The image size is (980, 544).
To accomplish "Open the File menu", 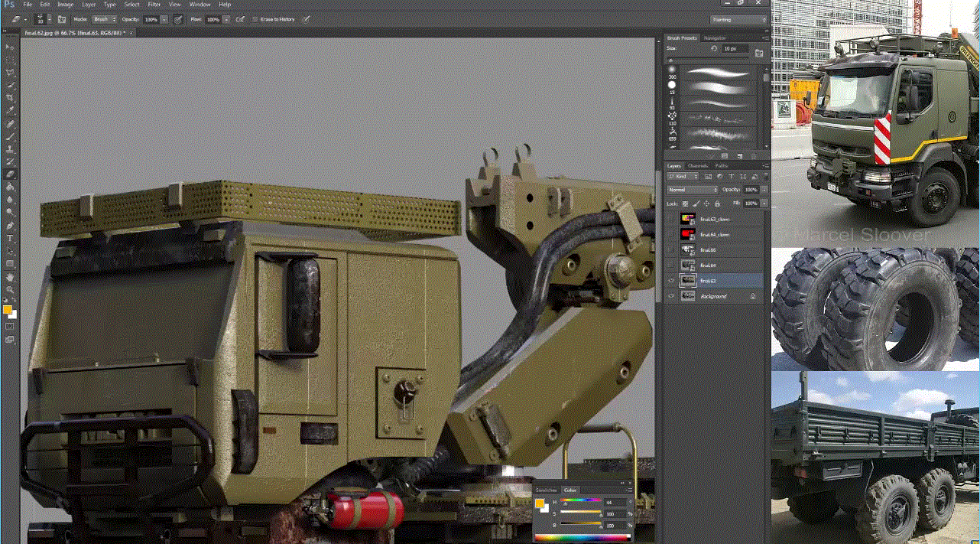I will pyautogui.click(x=28, y=5).
